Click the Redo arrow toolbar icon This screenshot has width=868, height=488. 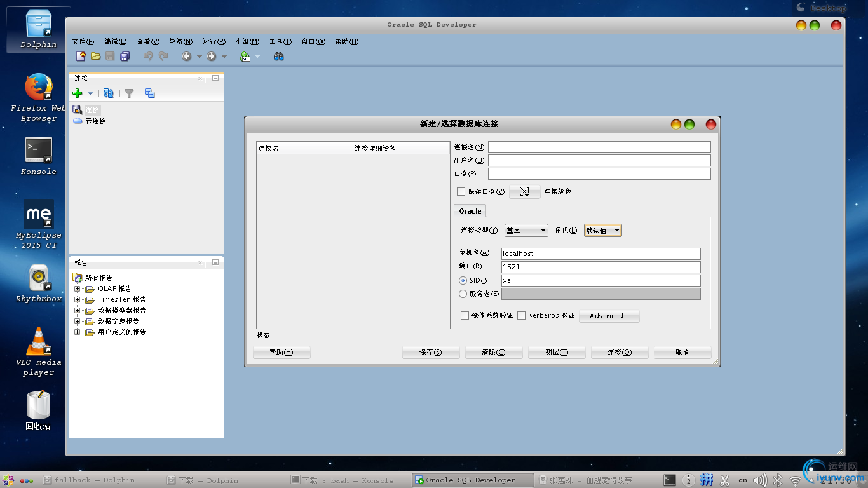[163, 57]
